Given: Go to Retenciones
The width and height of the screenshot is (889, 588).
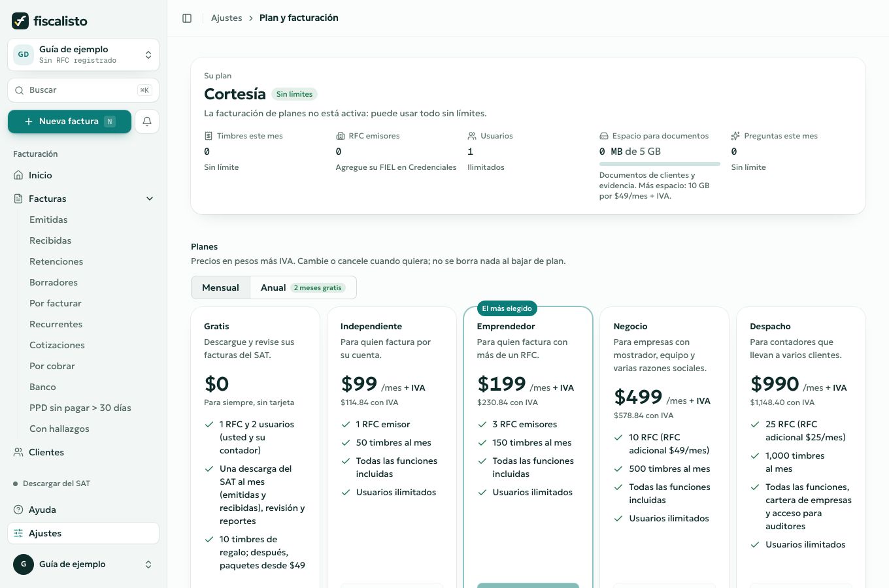Looking at the screenshot, I should 56,261.
